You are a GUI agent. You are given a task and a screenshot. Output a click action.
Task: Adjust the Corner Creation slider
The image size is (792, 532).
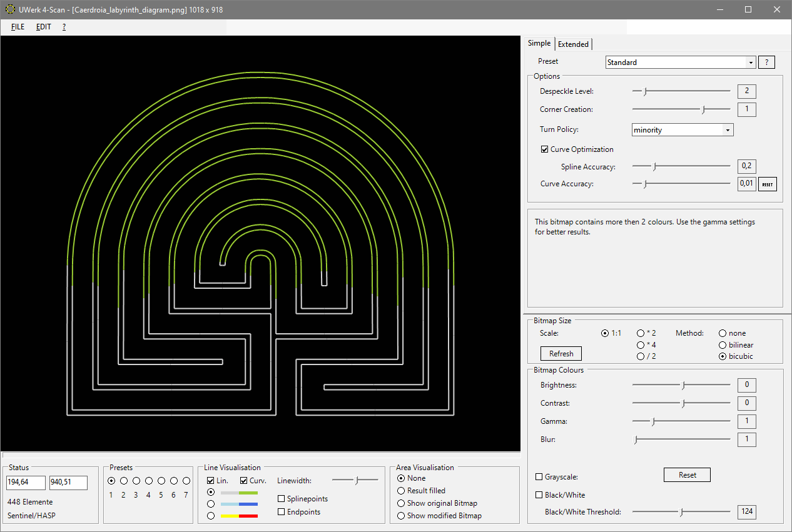[x=681, y=109]
